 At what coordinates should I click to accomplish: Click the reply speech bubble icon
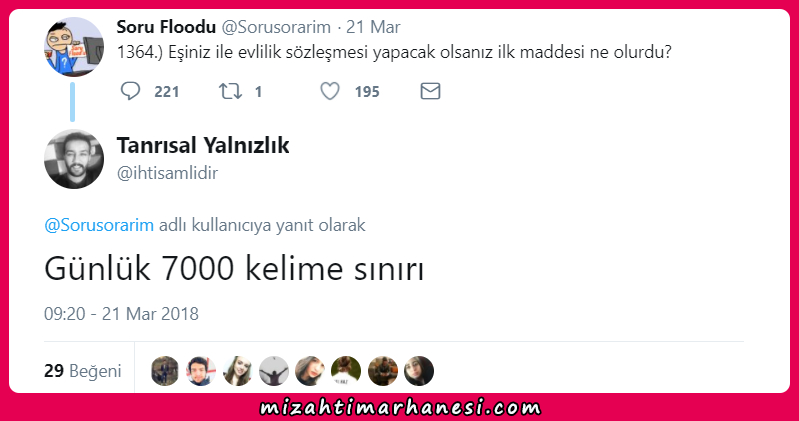pyautogui.click(x=130, y=91)
